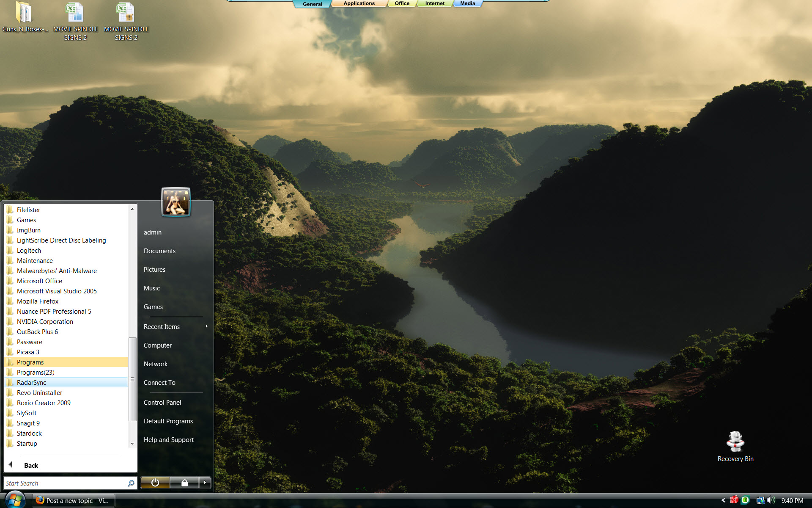Click the green circular tray icon

(745, 500)
